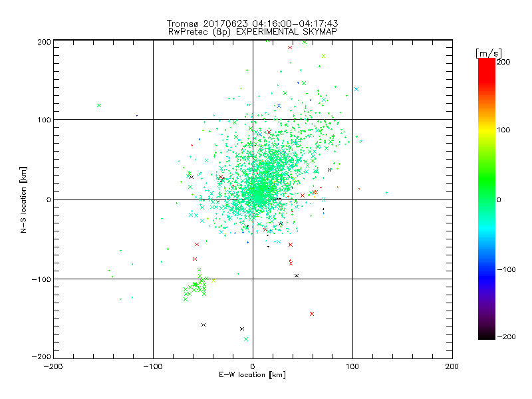Click the colorbar label '100'
The width and height of the screenshot is (532, 399).
503,130
